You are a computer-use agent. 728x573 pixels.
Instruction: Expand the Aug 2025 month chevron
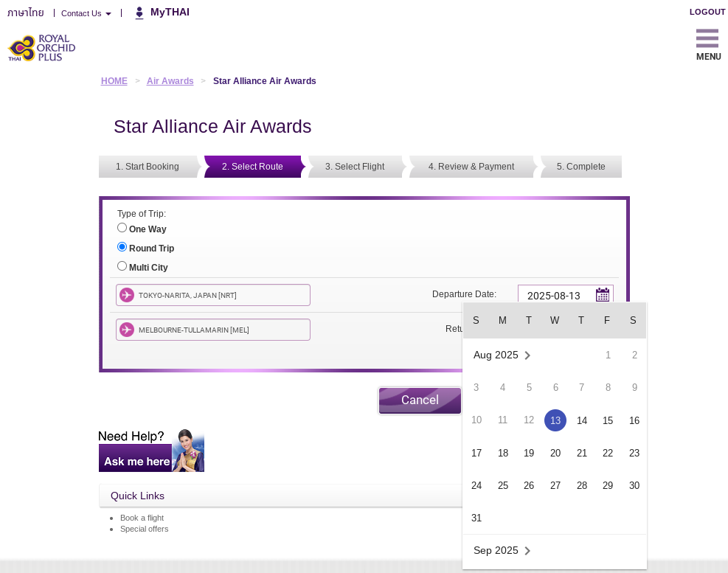tap(527, 355)
